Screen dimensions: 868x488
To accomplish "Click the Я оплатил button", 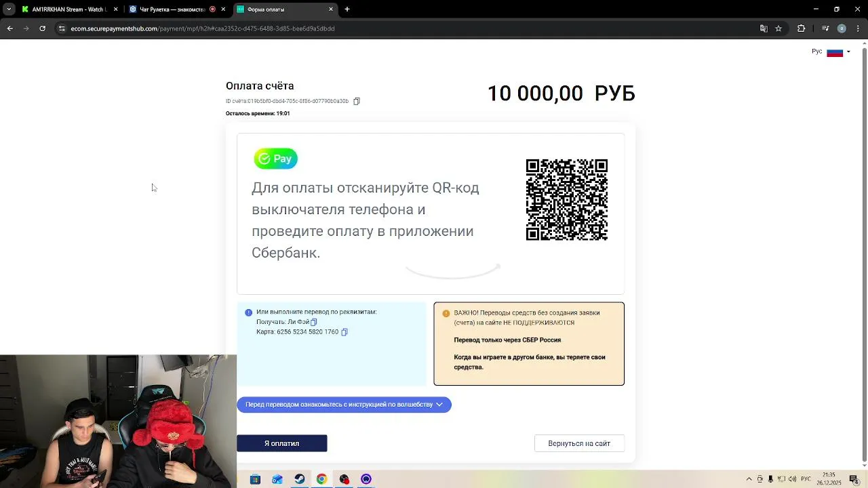I will (281, 443).
